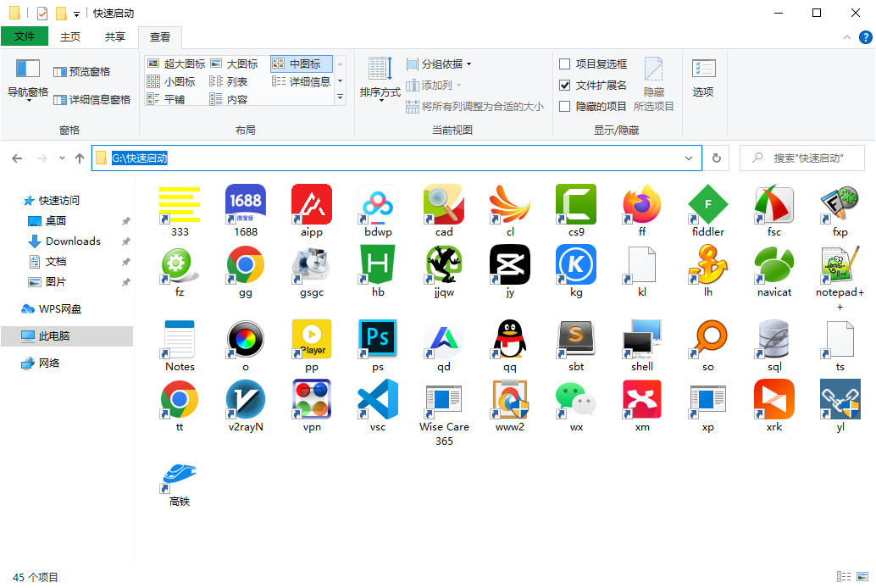876x588 pixels.
Task: Switch to the 主页 ribbon tab
Action: (x=70, y=37)
